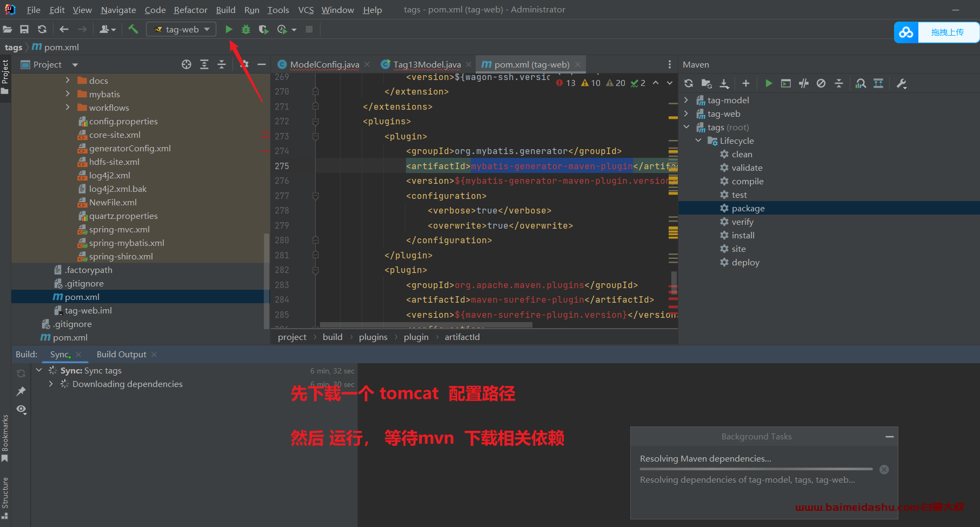The height and width of the screenshot is (527, 980).
Task: Run Maven Build with green play in Maven panel
Action: [x=769, y=83]
